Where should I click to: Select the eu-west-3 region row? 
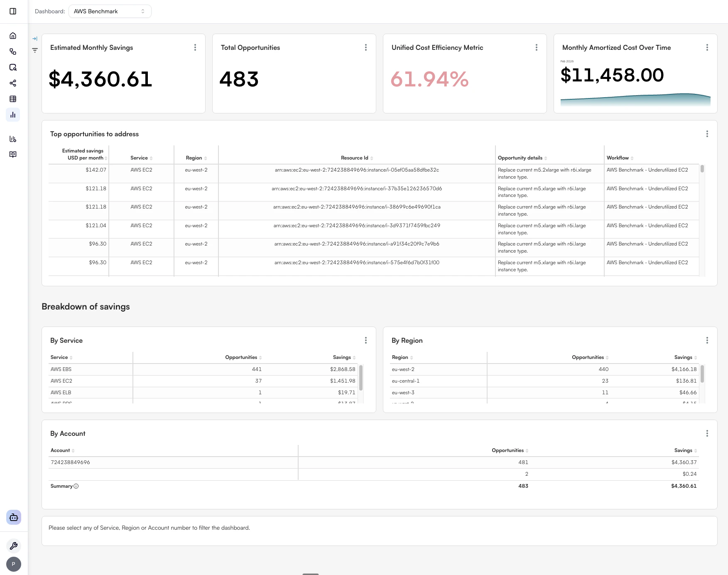tap(544, 393)
